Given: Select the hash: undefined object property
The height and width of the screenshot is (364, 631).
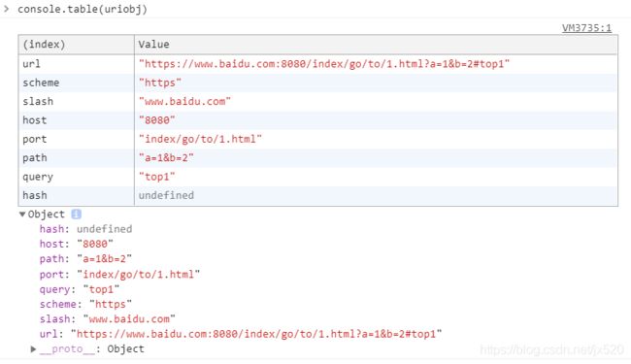Looking at the screenshot, I should tap(85, 229).
